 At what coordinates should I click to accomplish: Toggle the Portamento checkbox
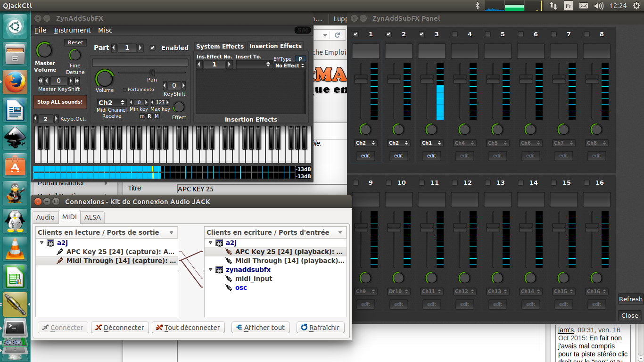point(124,90)
